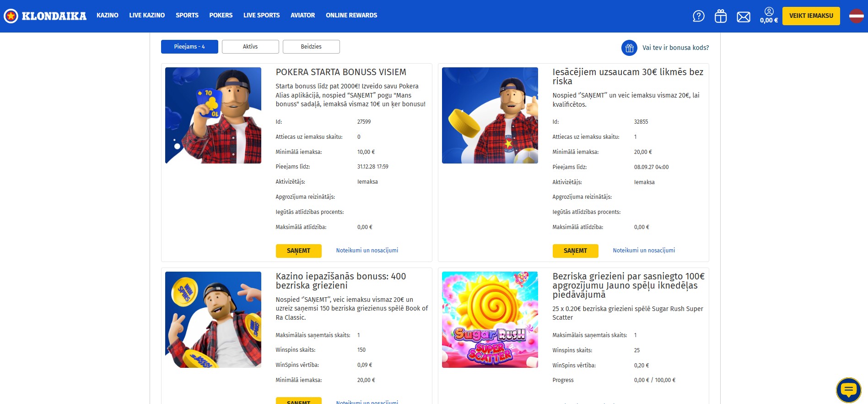Screen dimensions: 868x404
Task: Open the KAZINO menu item
Action: pyautogui.click(x=107, y=15)
